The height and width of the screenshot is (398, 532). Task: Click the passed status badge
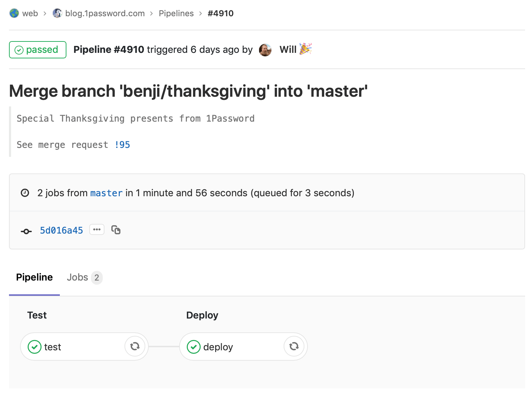point(37,50)
